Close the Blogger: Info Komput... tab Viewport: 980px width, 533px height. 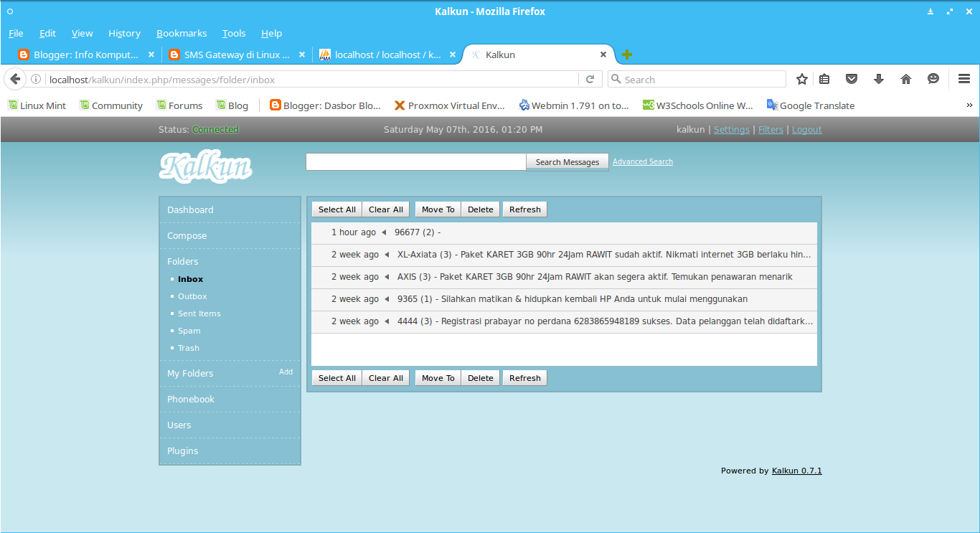click(x=151, y=55)
